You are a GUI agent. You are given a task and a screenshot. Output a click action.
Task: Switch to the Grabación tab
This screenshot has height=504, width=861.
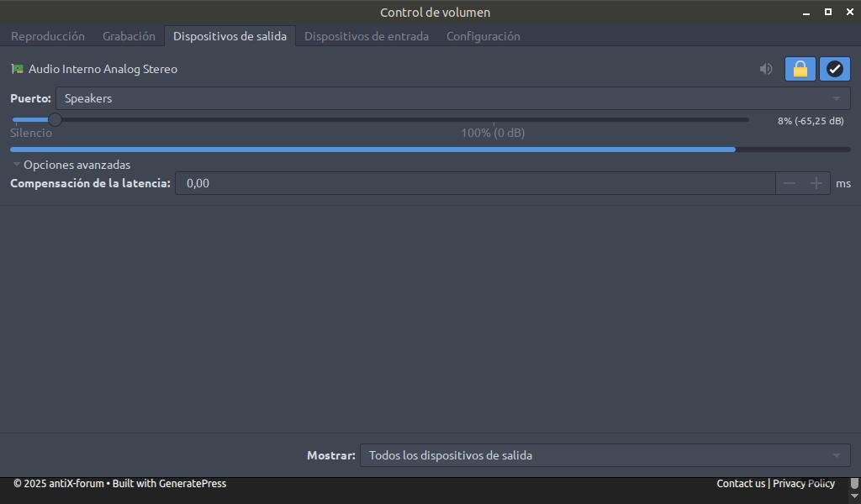pos(129,36)
